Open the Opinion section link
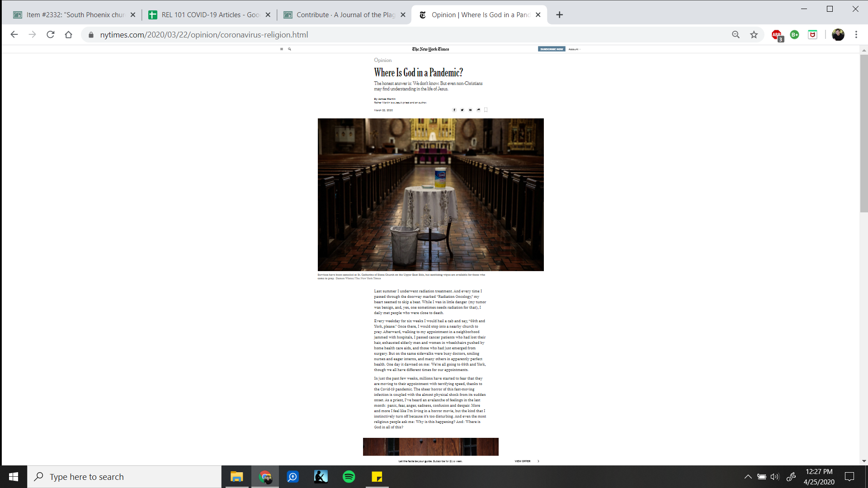This screenshot has height=488, width=868. (382, 60)
